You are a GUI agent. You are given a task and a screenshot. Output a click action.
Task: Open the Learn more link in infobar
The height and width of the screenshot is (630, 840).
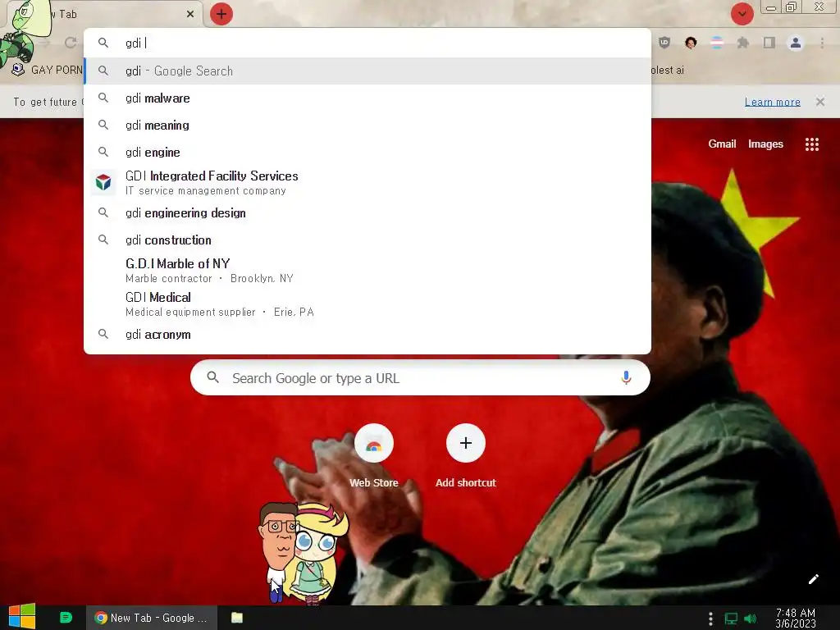772,102
